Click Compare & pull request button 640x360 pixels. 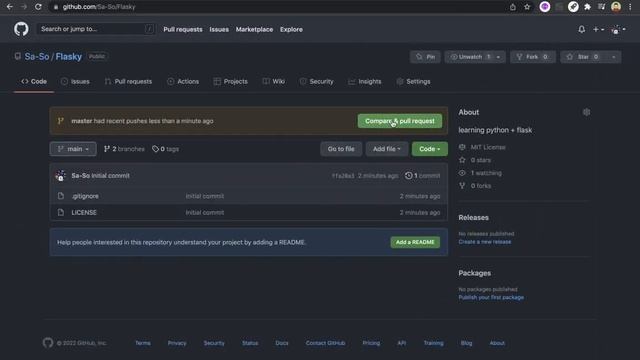tap(400, 121)
